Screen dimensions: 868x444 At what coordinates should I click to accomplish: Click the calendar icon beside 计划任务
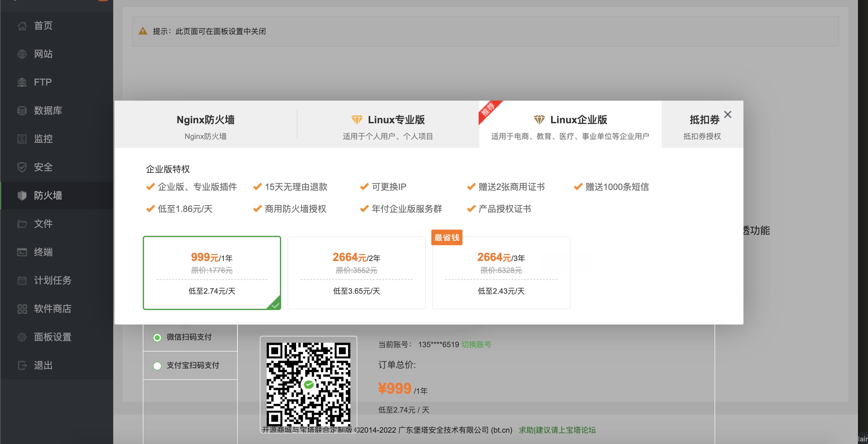[22, 280]
